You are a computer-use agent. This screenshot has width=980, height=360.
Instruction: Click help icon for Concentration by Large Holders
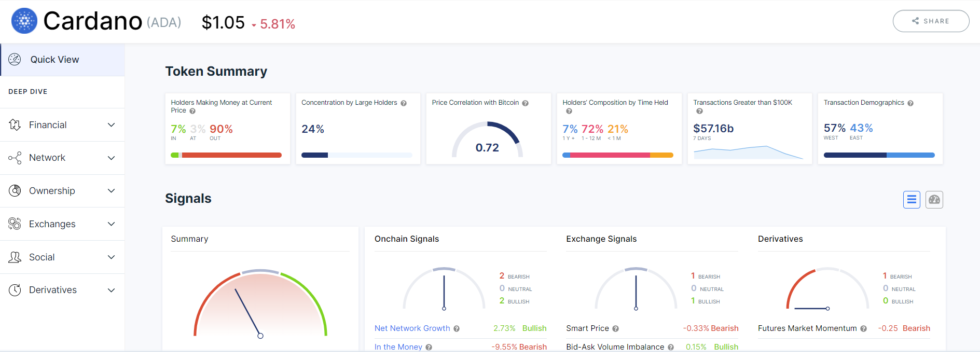[x=404, y=103]
